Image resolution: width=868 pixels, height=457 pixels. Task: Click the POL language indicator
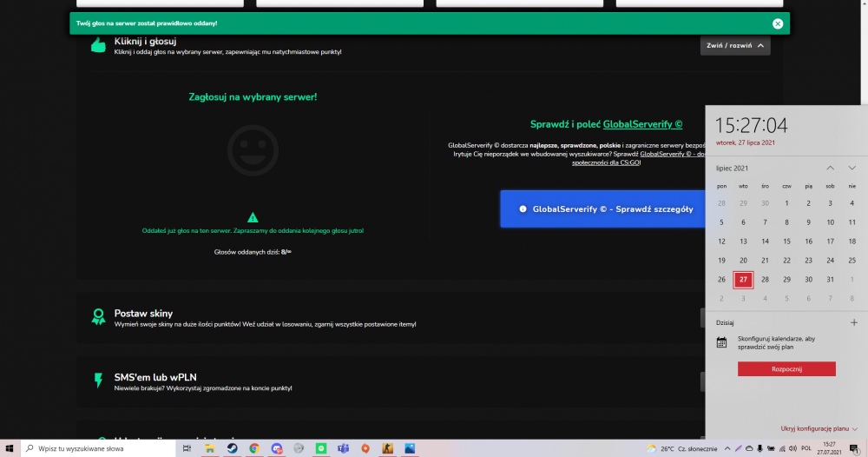click(x=806, y=448)
